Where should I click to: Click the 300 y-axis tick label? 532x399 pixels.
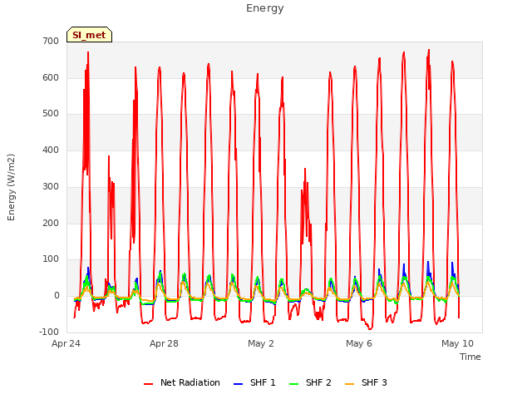pos(51,186)
